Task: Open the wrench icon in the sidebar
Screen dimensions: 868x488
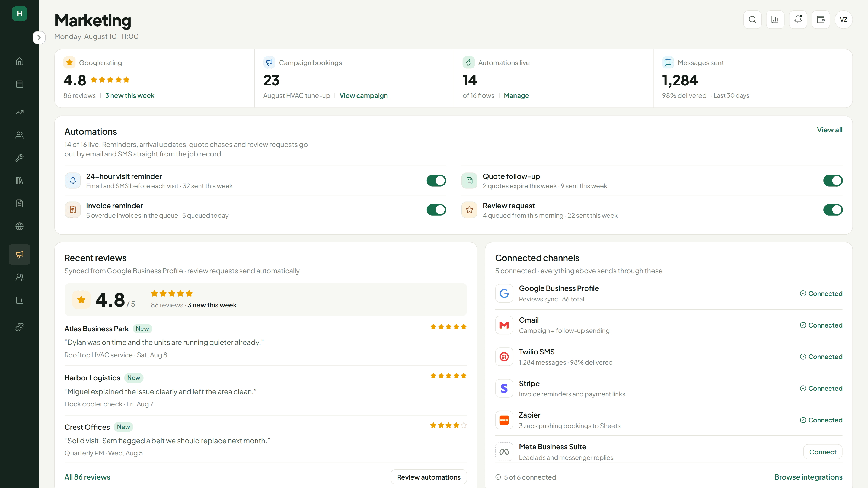Action: 20,158
